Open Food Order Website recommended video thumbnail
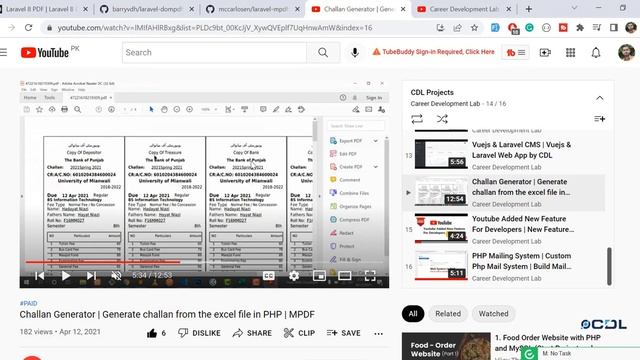This screenshot has height=360, width=640. pos(446,346)
